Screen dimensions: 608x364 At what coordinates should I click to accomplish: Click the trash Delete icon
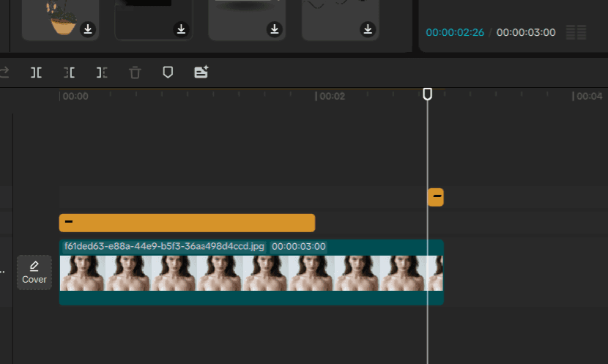point(135,73)
